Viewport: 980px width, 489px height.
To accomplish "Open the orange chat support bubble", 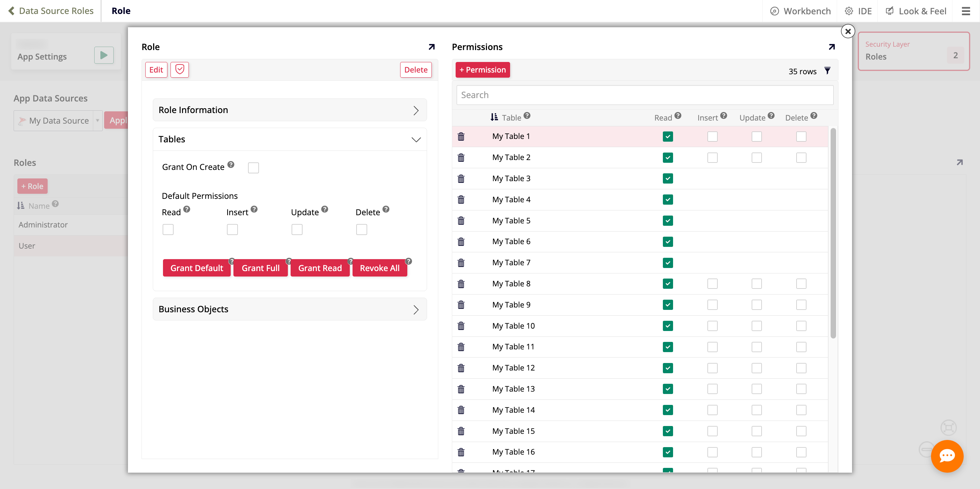I will click(x=947, y=456).
